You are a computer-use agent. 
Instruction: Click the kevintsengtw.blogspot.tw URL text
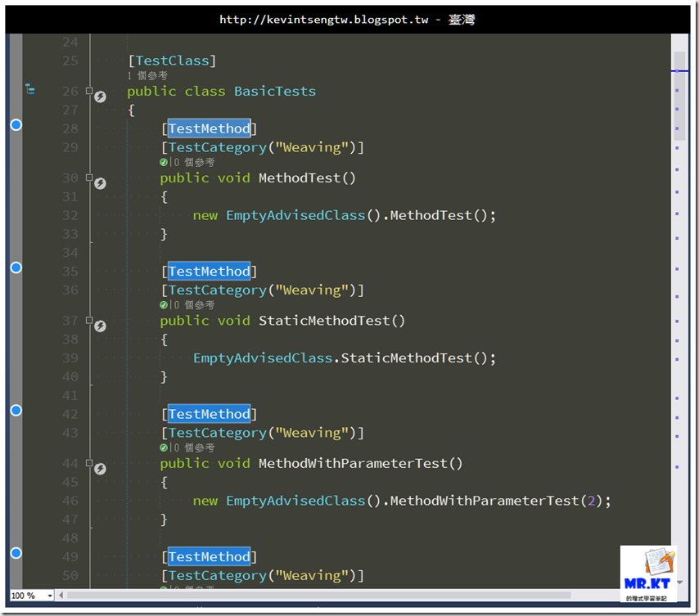(323, 20)
